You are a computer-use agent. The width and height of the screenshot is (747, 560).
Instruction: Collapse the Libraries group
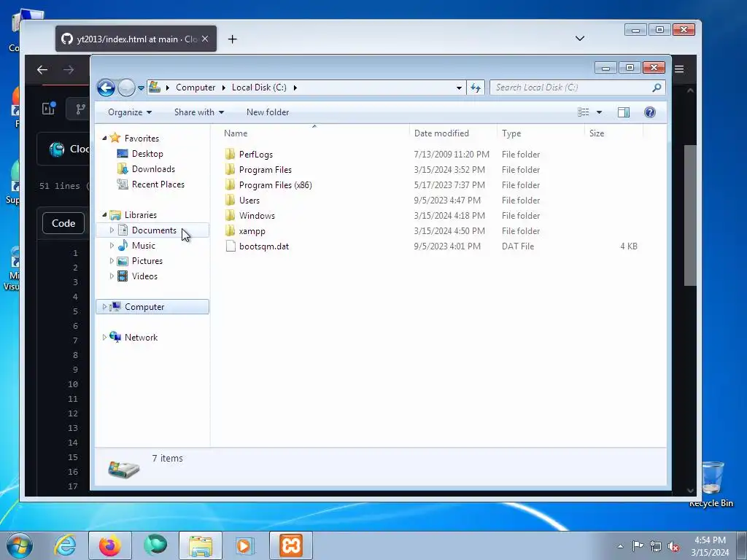104,215
